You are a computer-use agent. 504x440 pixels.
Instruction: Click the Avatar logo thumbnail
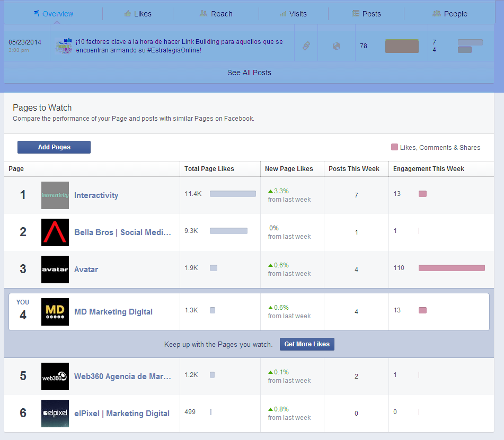click(55, 270)
